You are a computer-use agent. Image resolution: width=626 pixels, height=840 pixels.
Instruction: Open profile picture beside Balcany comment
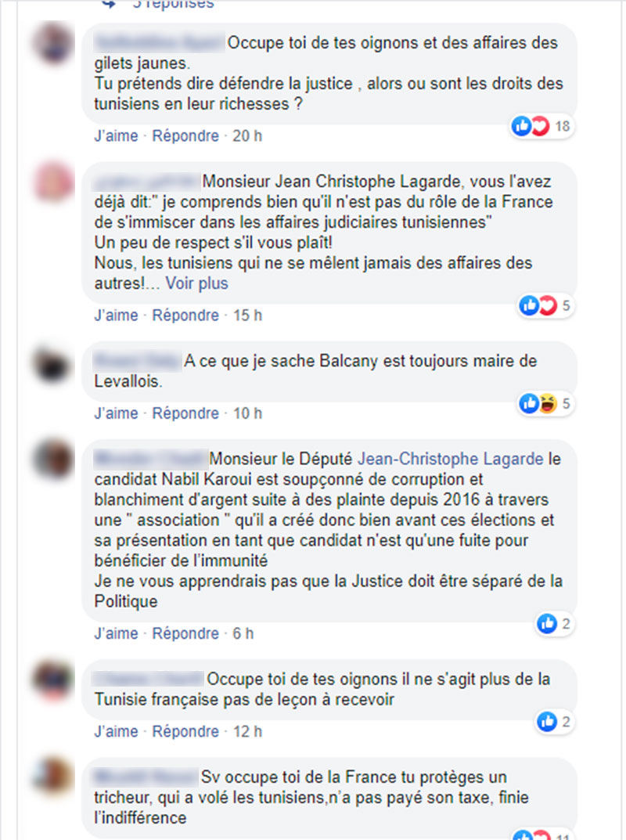coord(52,366)
